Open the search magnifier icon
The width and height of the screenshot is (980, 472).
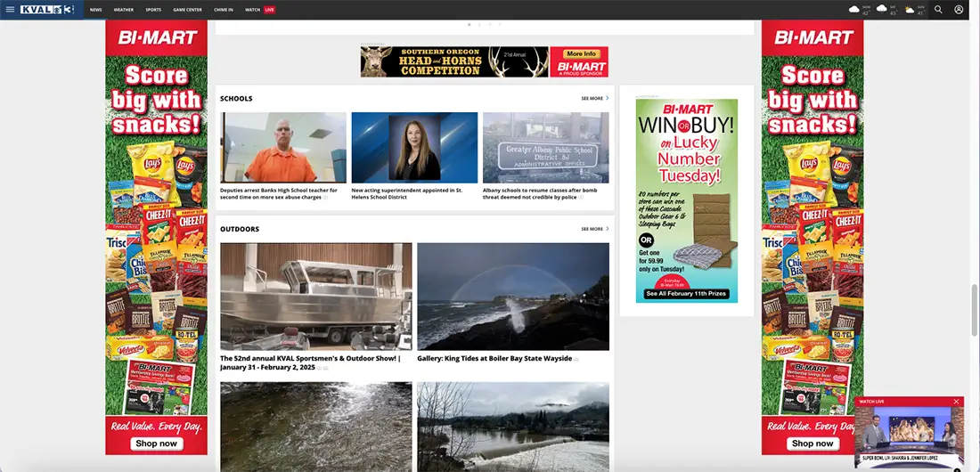(x=938, y=10)
